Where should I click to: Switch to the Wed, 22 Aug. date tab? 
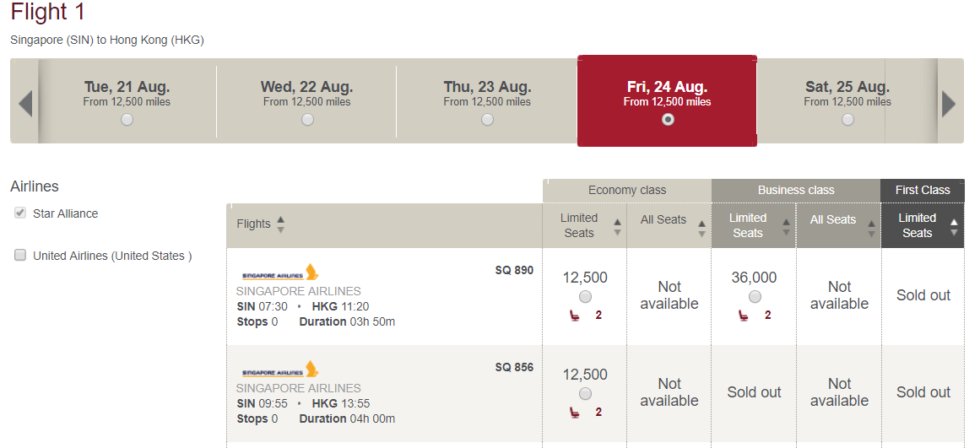click(306, 101)
